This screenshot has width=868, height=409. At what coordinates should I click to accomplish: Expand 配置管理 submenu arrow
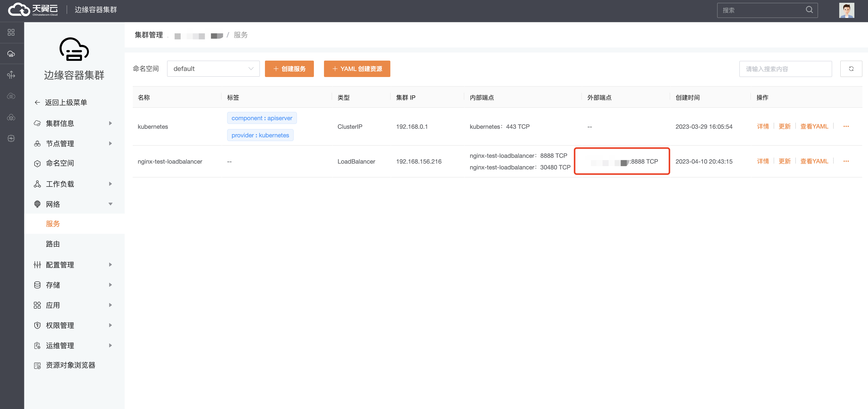(110, 265)
